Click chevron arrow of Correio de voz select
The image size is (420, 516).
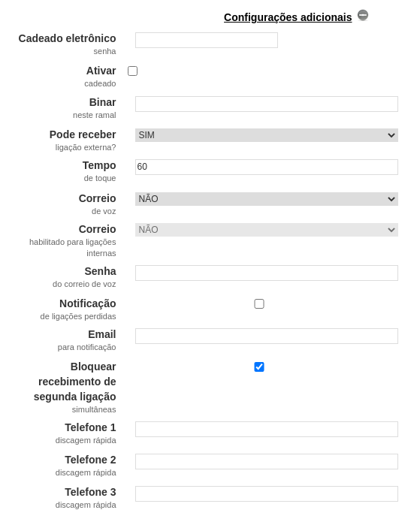coord(391,199)
